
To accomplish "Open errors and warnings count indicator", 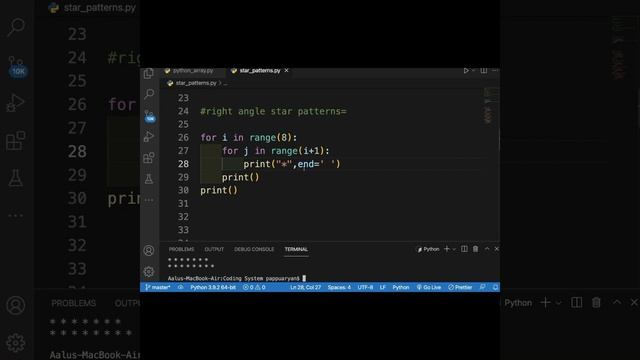I will click(254, 287).
